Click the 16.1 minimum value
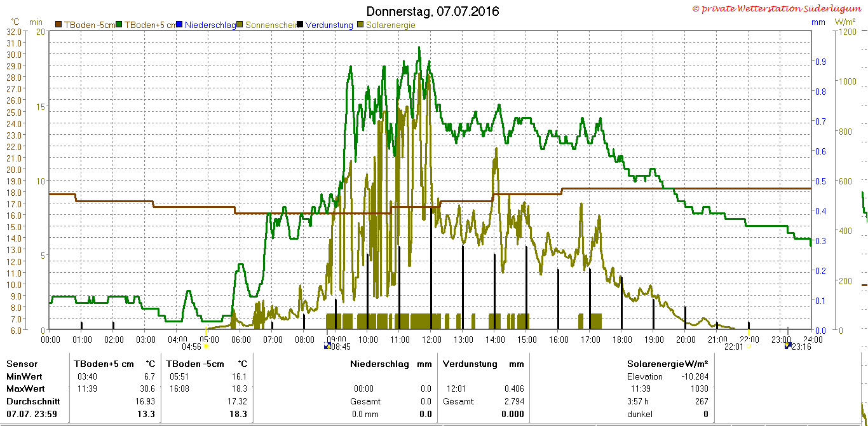868x426 pixels. click(x=238, y=376)
